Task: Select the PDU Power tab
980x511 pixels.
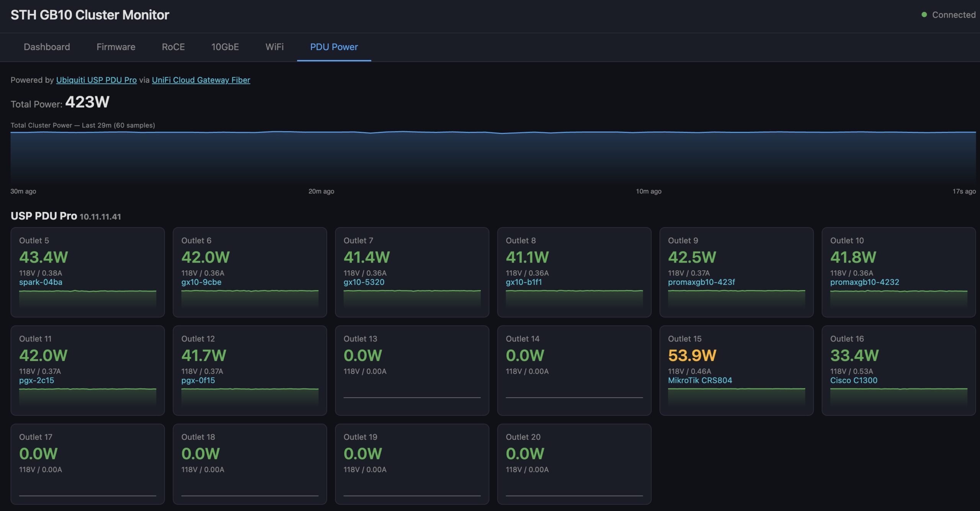Action: (x=334, y=47)
